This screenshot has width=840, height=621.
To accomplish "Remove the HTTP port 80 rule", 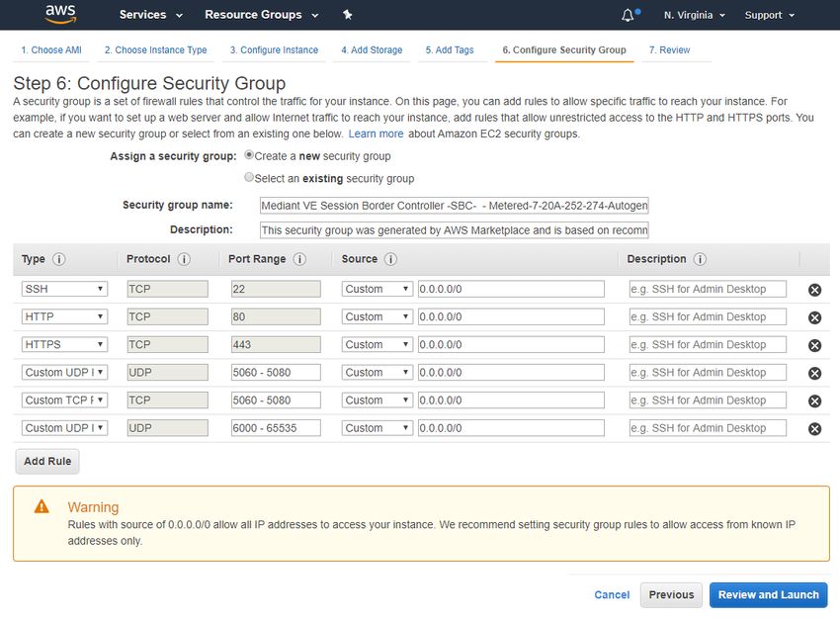I will pos(815,317).
